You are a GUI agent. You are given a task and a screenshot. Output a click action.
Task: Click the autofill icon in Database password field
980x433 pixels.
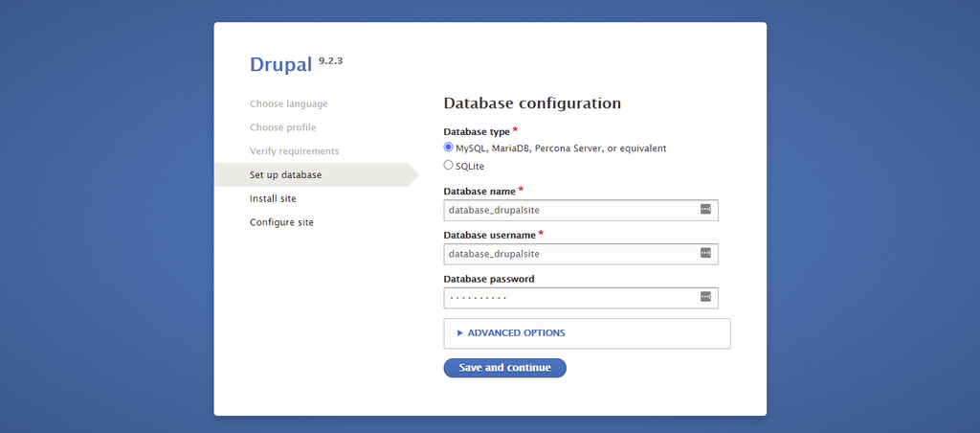[x=705, y=297]
